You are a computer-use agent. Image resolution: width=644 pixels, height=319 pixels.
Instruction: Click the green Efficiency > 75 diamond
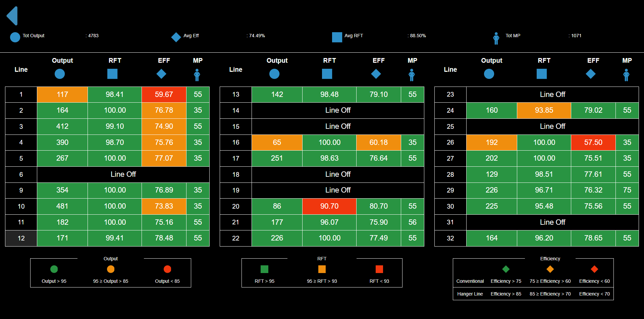(x=506, y=269)
